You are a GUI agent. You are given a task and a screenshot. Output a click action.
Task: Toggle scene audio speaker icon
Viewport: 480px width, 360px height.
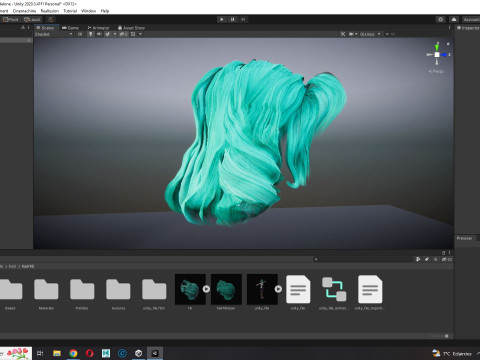point(99,34)
